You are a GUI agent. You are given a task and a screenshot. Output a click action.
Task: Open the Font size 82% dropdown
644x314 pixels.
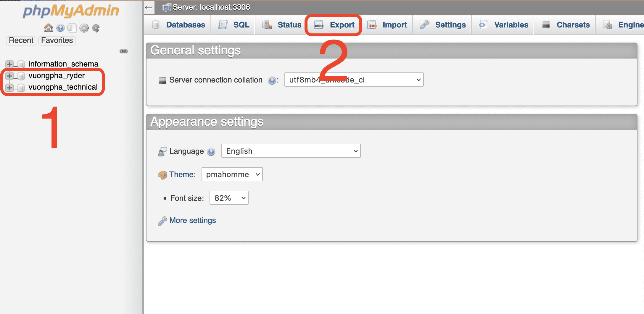[229, 198]
